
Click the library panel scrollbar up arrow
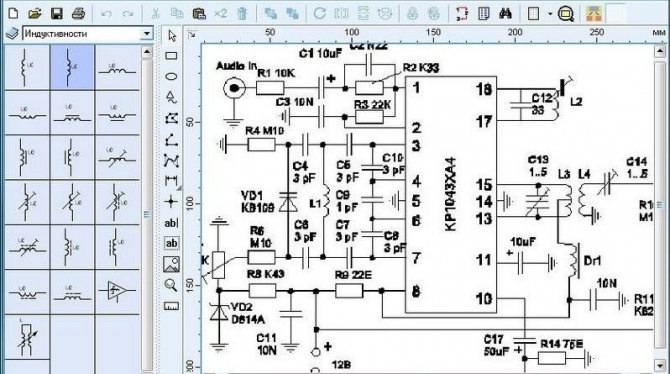point(147,52)
